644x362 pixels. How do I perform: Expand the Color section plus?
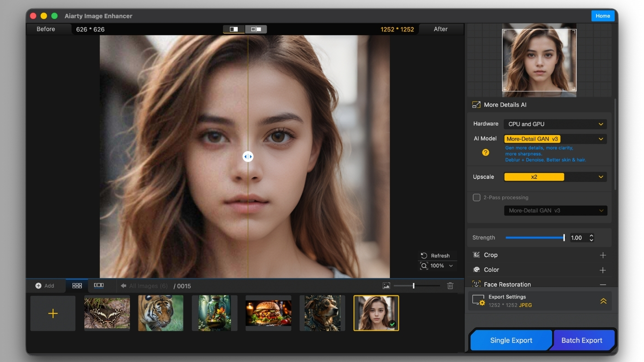coord(603,270)
